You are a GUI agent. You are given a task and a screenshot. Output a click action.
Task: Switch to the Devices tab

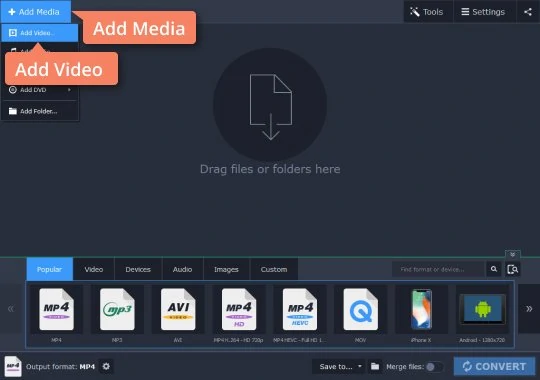(x=138, y=269)
